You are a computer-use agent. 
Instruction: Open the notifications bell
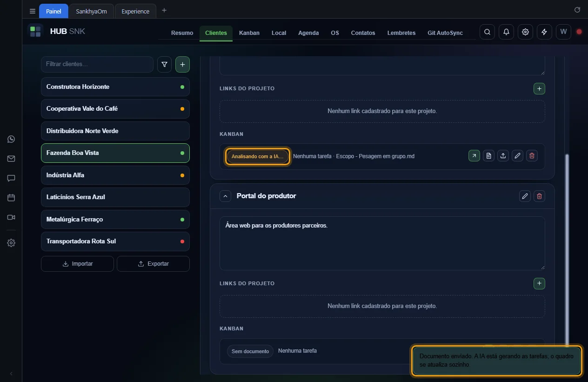pyautogui.click(x=506, y=32)
